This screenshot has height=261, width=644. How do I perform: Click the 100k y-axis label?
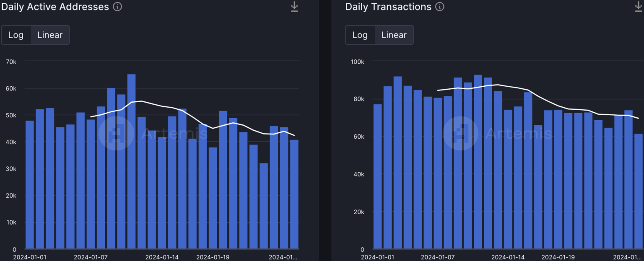point(357,62)
